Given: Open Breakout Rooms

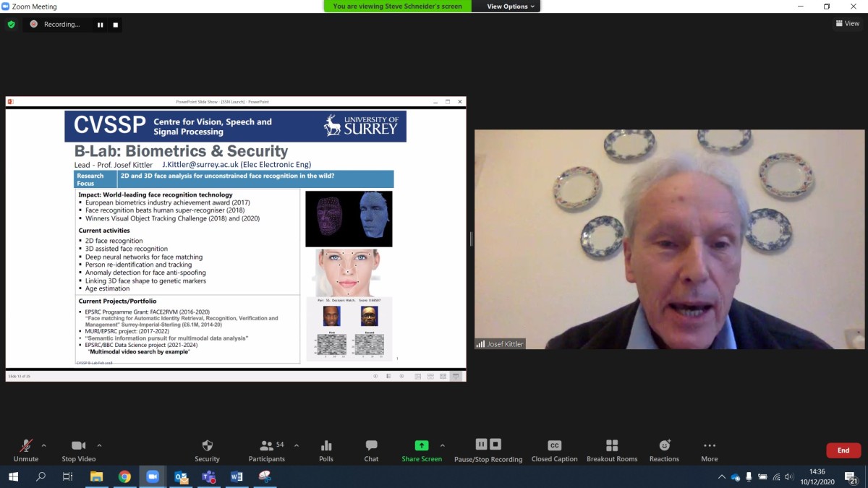Looking at the screenshot, I should [x=612, y=446].
